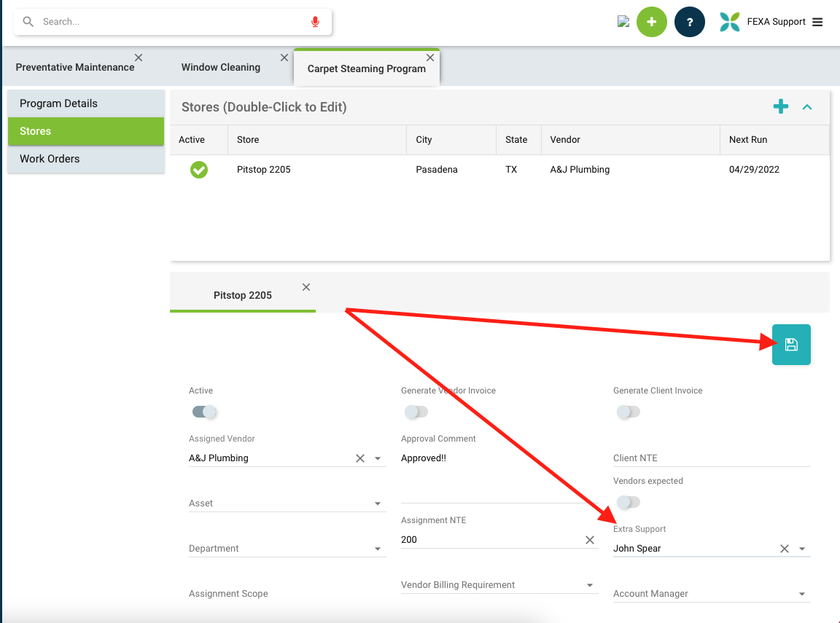Click the microphone icon in search bar
840x623 pixels.
[315, 22]
